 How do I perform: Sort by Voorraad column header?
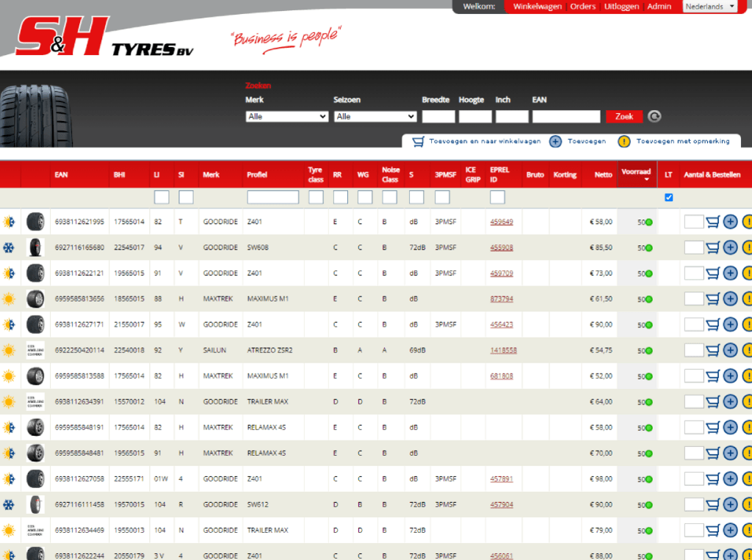pyautogui.click(x=636, y=174)
